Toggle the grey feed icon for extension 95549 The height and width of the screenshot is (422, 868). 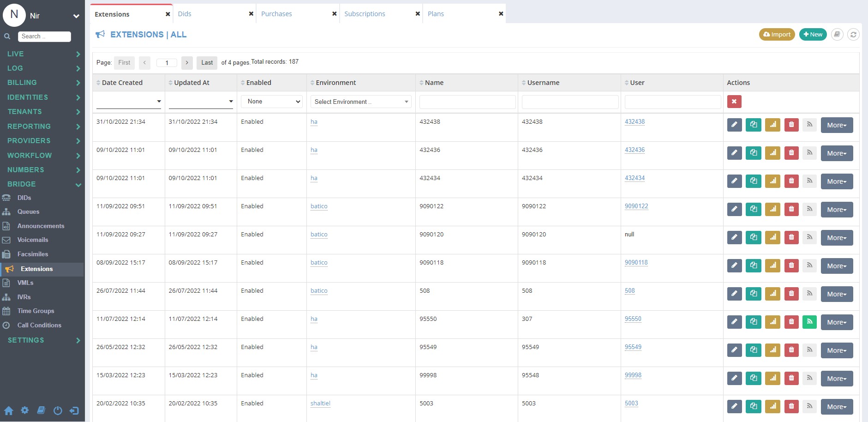coord(809,350)
